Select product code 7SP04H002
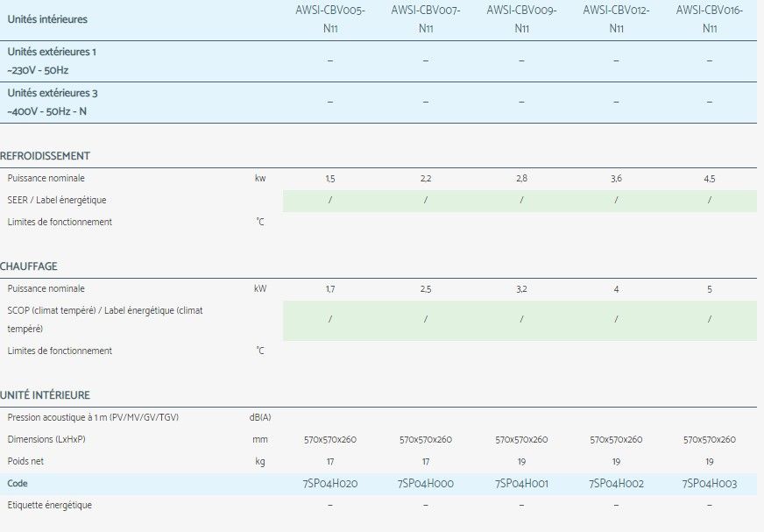This screenshot has width=764, height=532. point(616,484)
